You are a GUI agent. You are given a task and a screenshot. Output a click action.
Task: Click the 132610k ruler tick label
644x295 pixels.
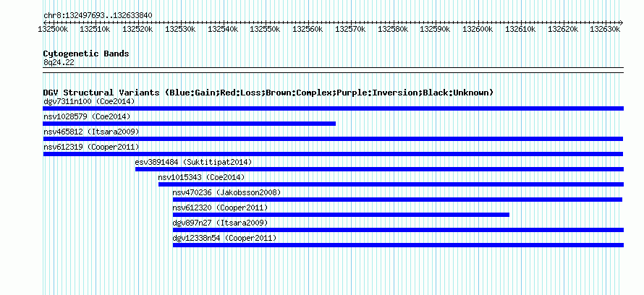520,29
